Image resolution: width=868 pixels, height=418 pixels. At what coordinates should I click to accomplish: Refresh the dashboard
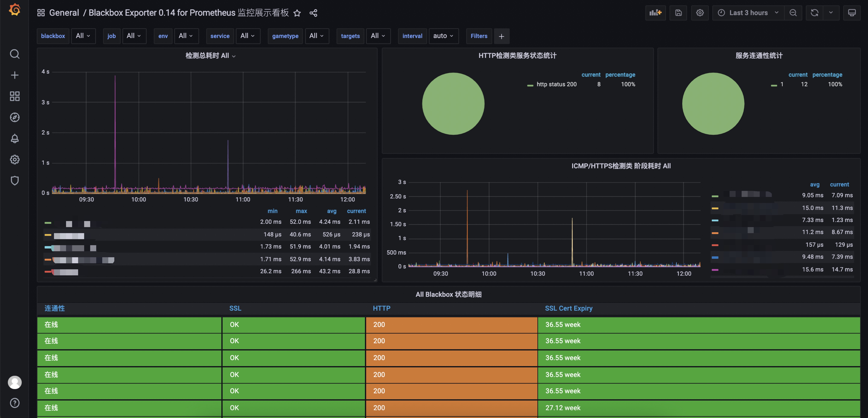814,13
